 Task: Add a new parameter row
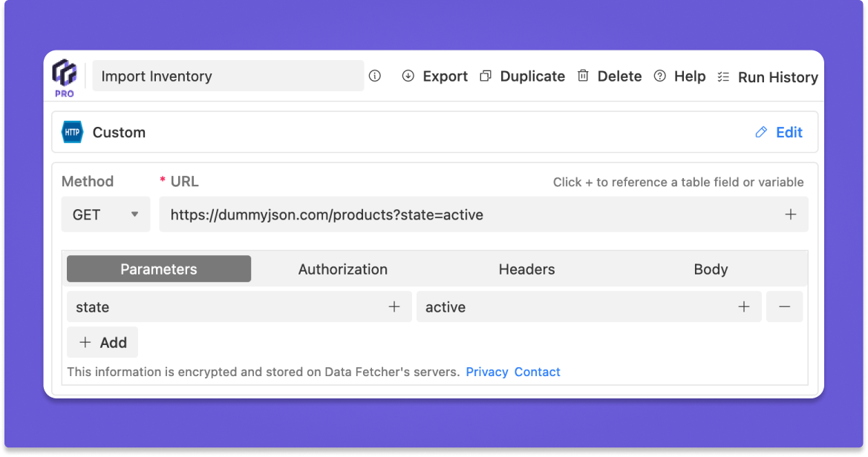click(102, 342)
